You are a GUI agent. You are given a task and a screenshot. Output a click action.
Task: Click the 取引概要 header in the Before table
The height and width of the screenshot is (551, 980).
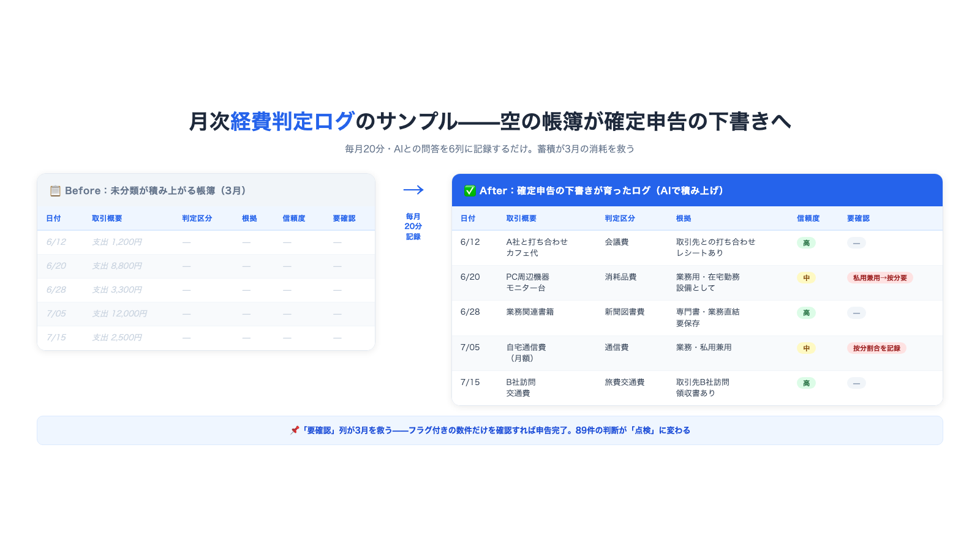pyautogui.click(x=107, y=219)
